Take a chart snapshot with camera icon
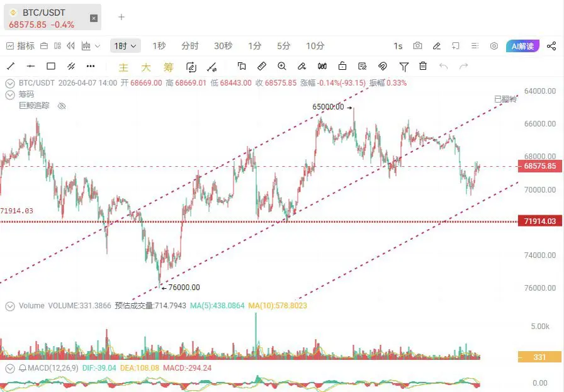 (417, 46)
